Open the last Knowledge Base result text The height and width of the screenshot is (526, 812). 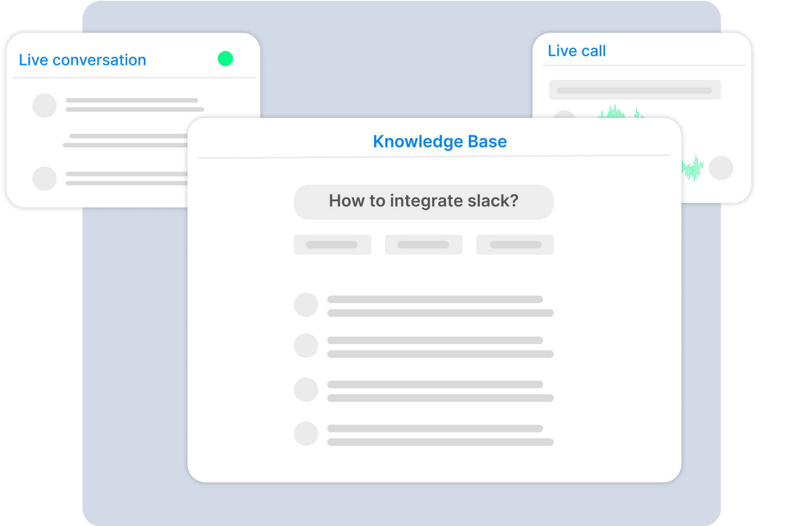point(440,435)
